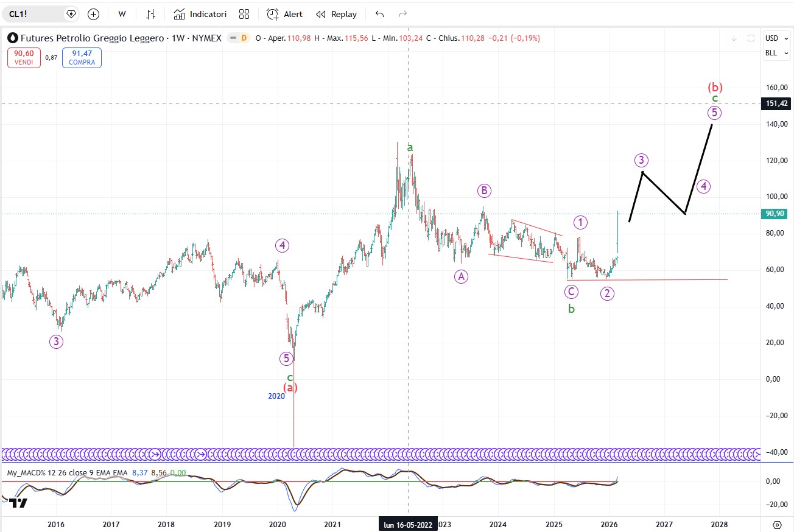Redo the last undone action
794x532 pixels.
[x=402, y=14]
